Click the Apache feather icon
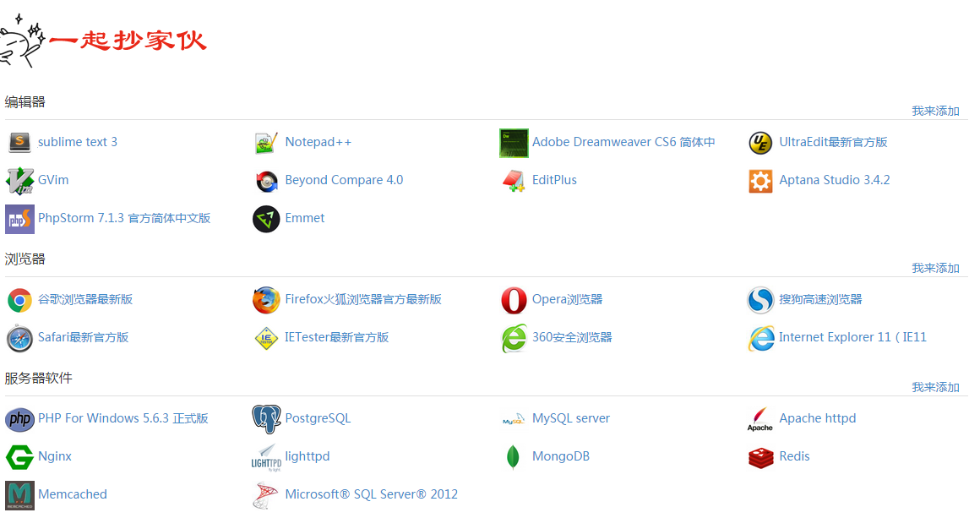The width and height of the screenshot is (980, 518). point(760,419)
